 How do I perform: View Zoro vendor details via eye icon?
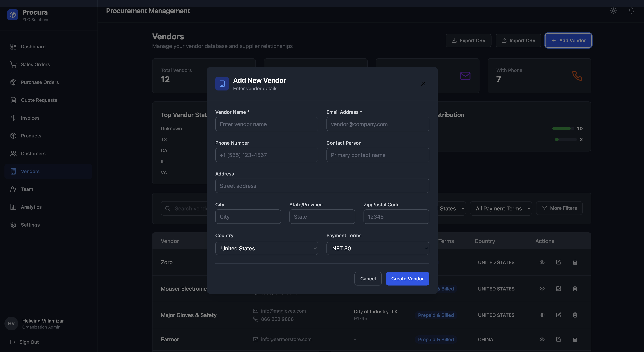point(542,262)
